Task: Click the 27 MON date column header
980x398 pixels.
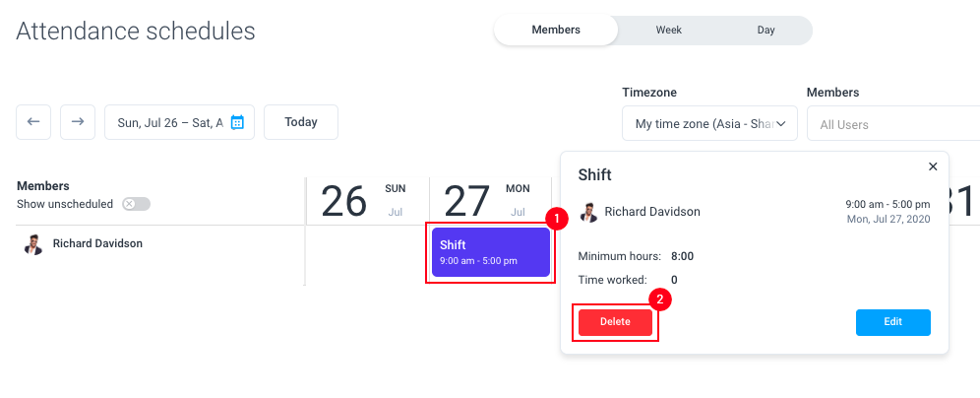Action: click(491, 201)
